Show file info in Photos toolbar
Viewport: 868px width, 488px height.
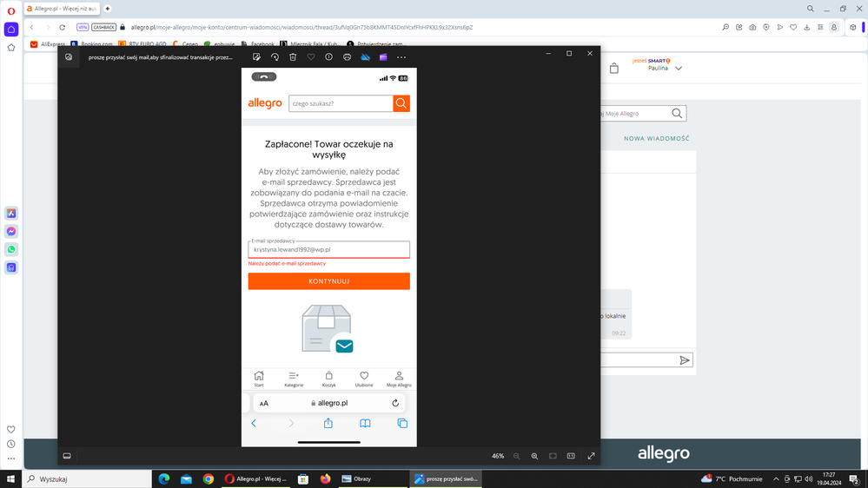coord(328,57)
